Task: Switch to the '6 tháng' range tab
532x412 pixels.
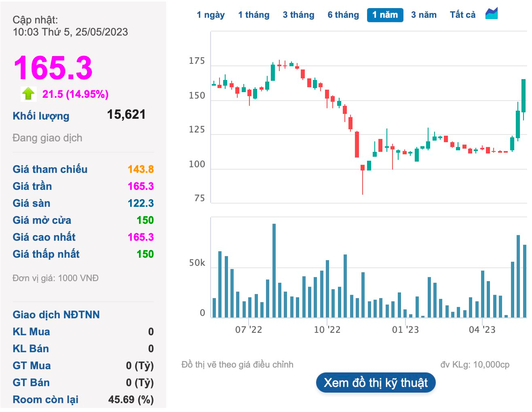Action: pyautogui.click(x=343, y=15)
